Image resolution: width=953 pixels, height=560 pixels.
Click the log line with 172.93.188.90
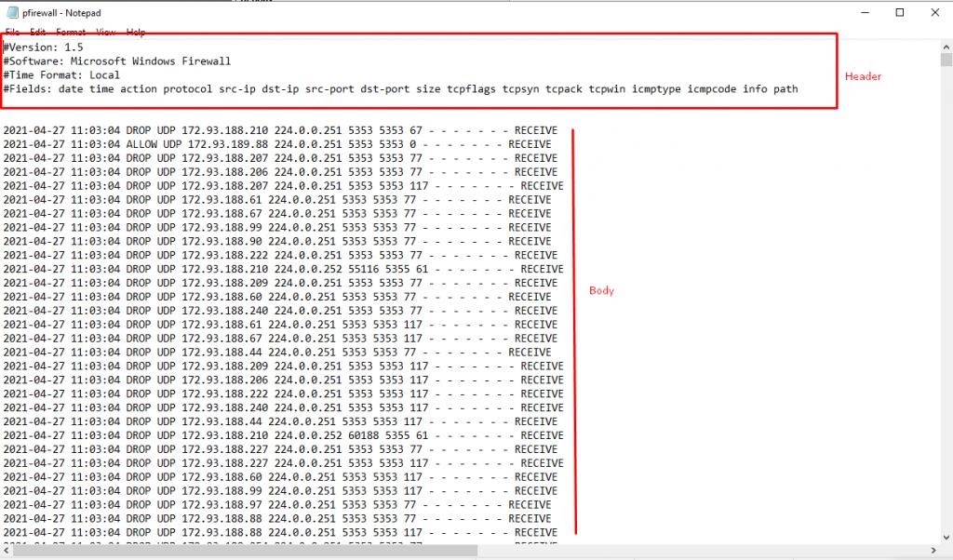click(x=277, y=242)
